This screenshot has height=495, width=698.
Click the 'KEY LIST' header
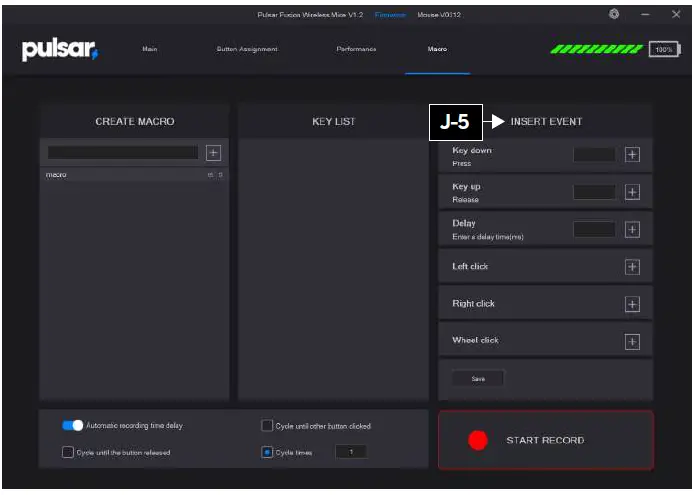(334, 122)
